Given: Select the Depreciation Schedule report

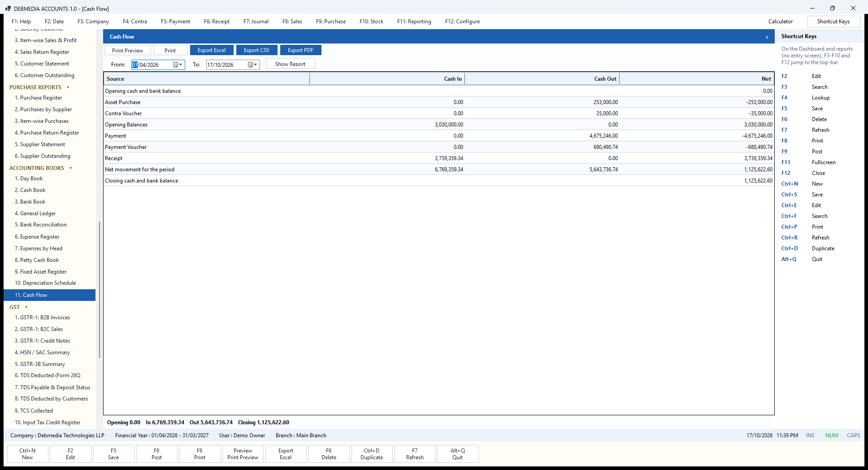Looking at the screenshot, I should click(x=45, y=283).
